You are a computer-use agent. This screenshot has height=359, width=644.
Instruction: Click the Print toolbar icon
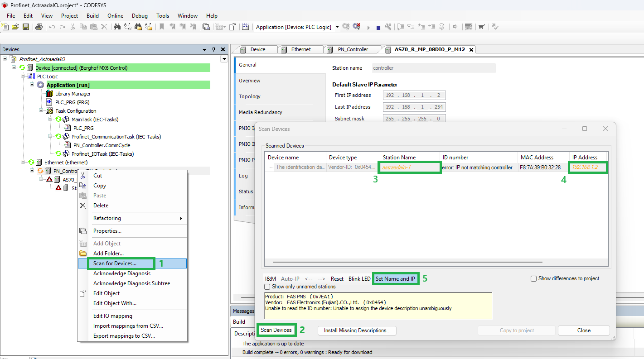coord(39,27)
